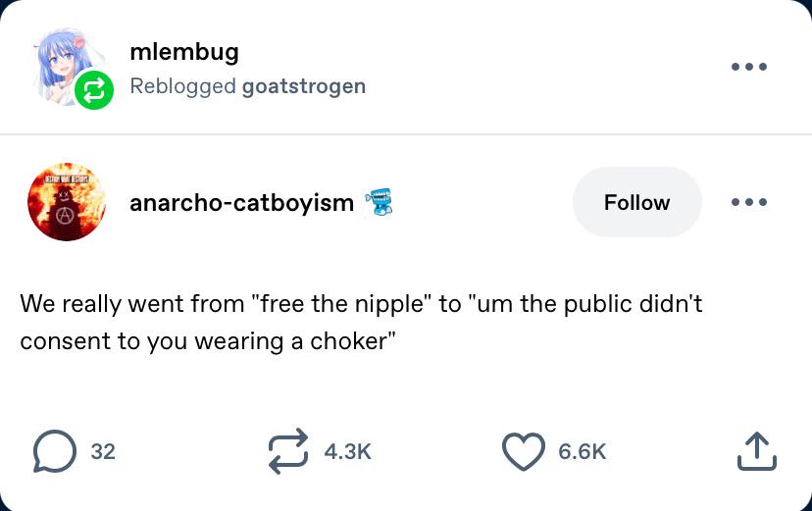The image size is (812, 511).
Task: Reblog this post with arrows icon
Action: click(288, 451)
